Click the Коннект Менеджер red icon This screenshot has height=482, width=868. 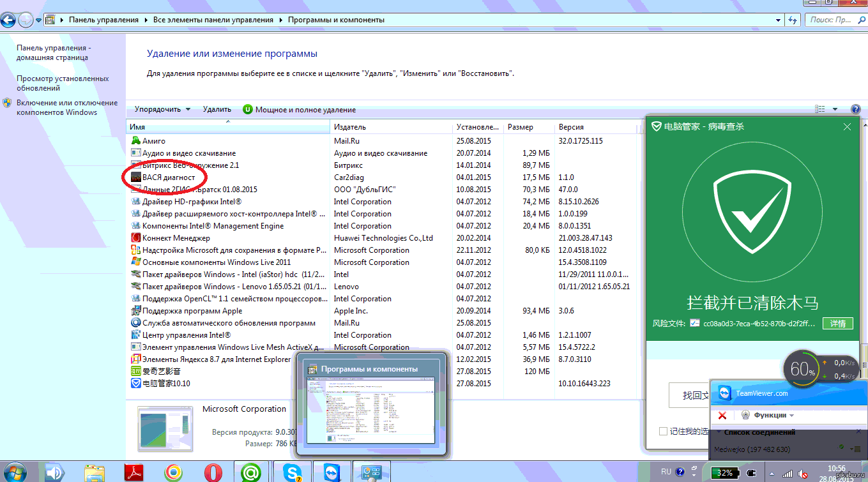tap(135, 237)
